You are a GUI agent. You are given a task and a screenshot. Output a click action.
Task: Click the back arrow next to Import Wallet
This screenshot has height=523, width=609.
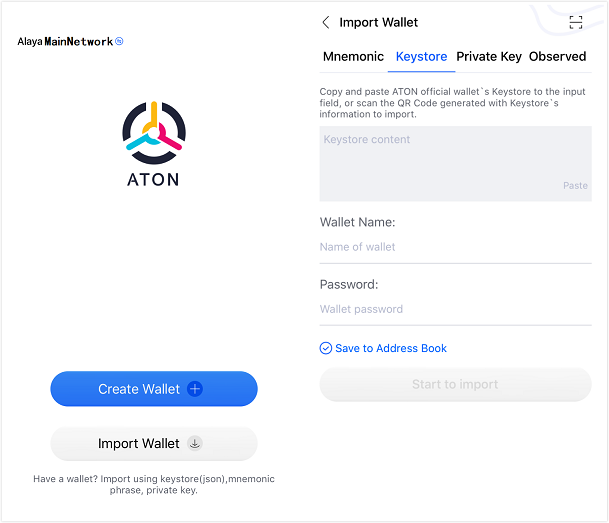pyautogui.click(x=326, y=22)
